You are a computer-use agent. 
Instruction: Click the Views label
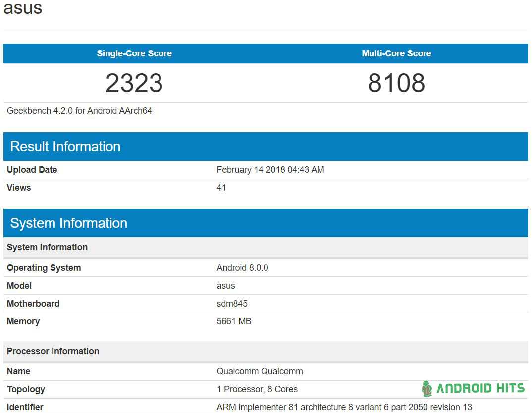[19, 188]
